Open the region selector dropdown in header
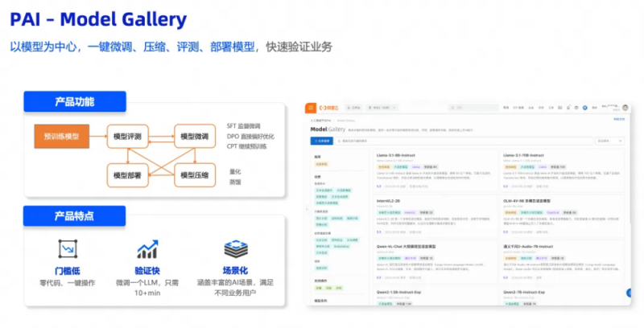 (382, 108)
